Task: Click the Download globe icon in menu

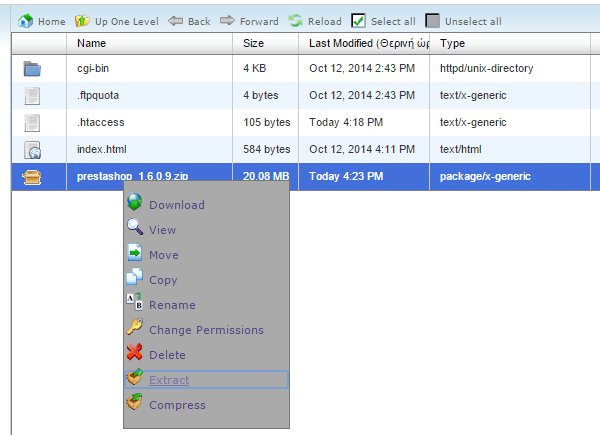Action: pyautogui.click(x=134, y=202)
